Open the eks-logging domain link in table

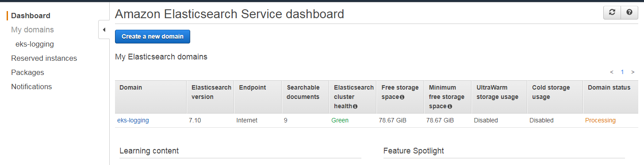133,120
